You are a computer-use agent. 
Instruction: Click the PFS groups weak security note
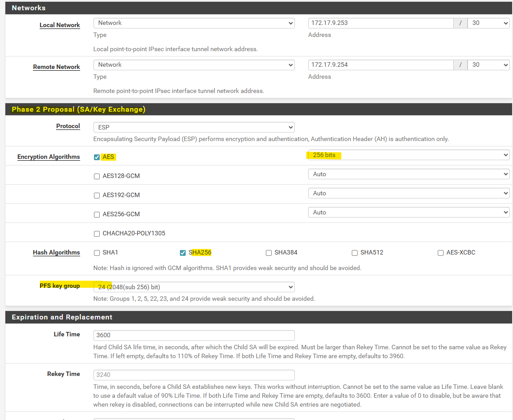point(204,299)
